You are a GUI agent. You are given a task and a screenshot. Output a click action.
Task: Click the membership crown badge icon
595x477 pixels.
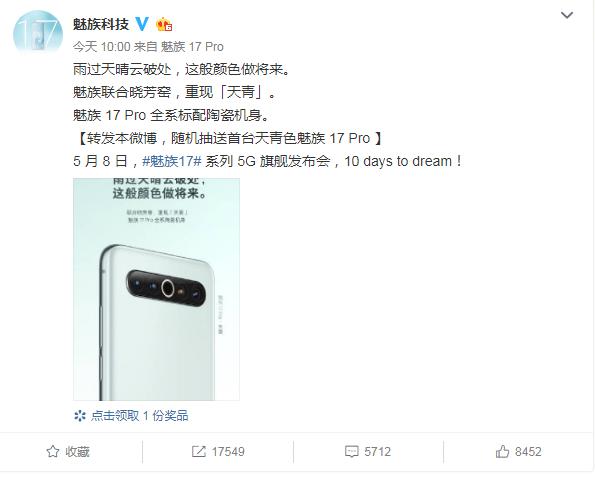164,25
